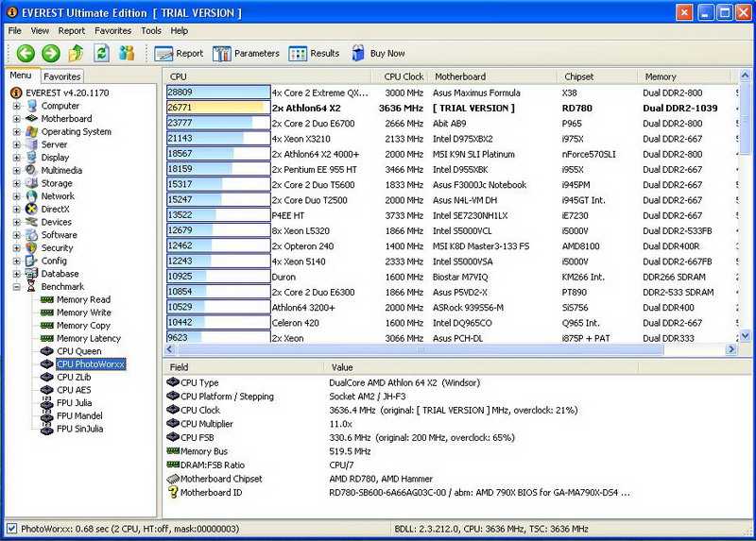756x541 pixels.
Task: Collapse the Benchmark tree node
Action: (x=16, y=287)
